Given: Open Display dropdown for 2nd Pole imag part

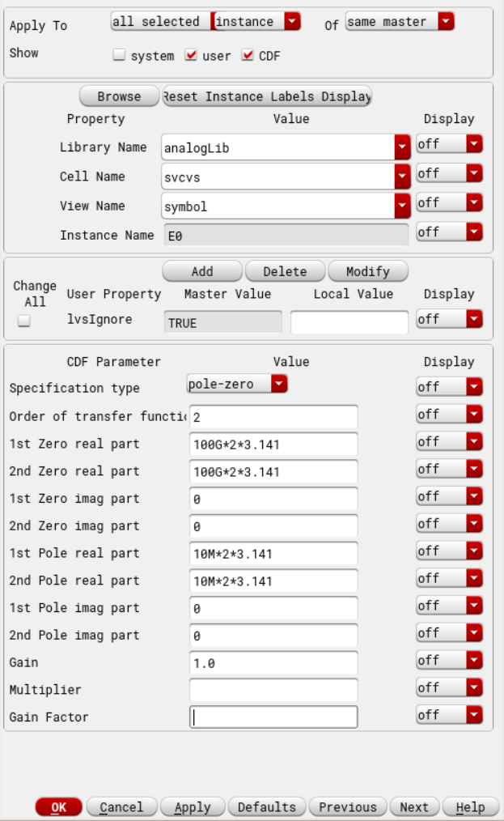Looking at the screenshot, I should (449, 633).
